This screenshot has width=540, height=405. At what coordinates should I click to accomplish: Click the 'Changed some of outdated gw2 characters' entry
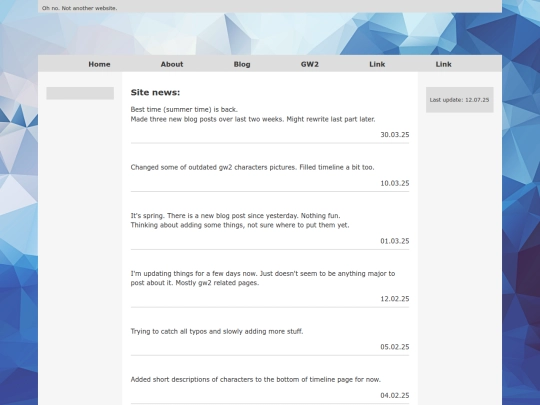click(x=252, y=167)
